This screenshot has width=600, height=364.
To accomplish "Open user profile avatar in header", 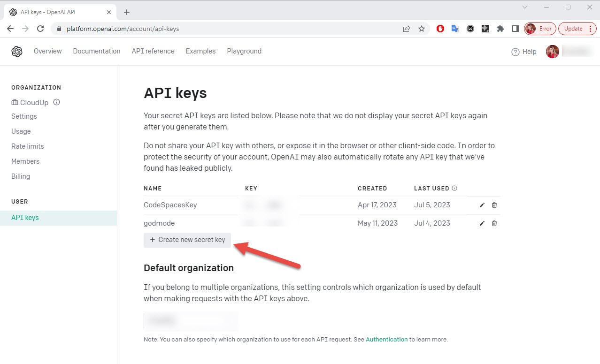I will point(553,52).
